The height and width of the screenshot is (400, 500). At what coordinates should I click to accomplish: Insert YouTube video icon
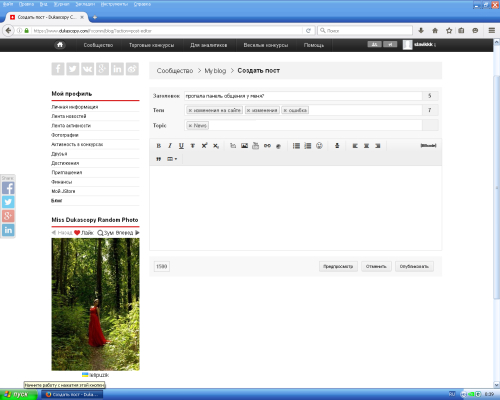[256, 146]
